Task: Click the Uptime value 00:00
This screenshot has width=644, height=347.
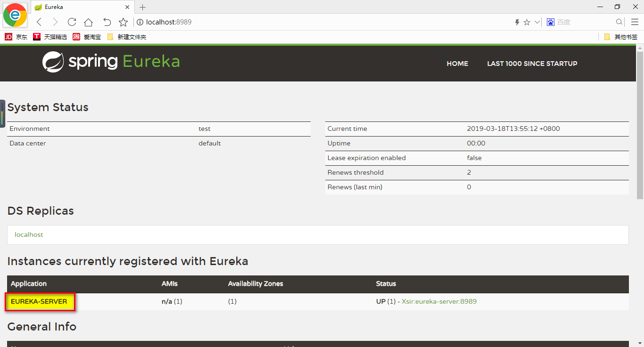Action: pos(476,143)
